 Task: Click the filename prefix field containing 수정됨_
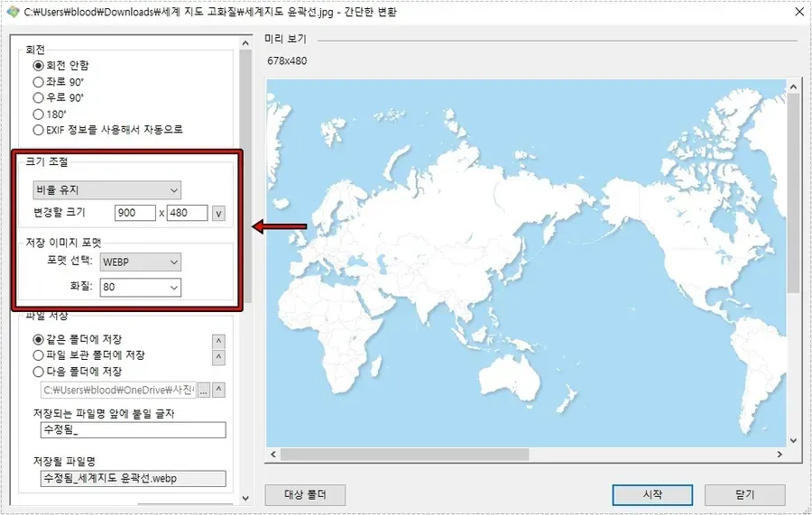pos(134,429)
